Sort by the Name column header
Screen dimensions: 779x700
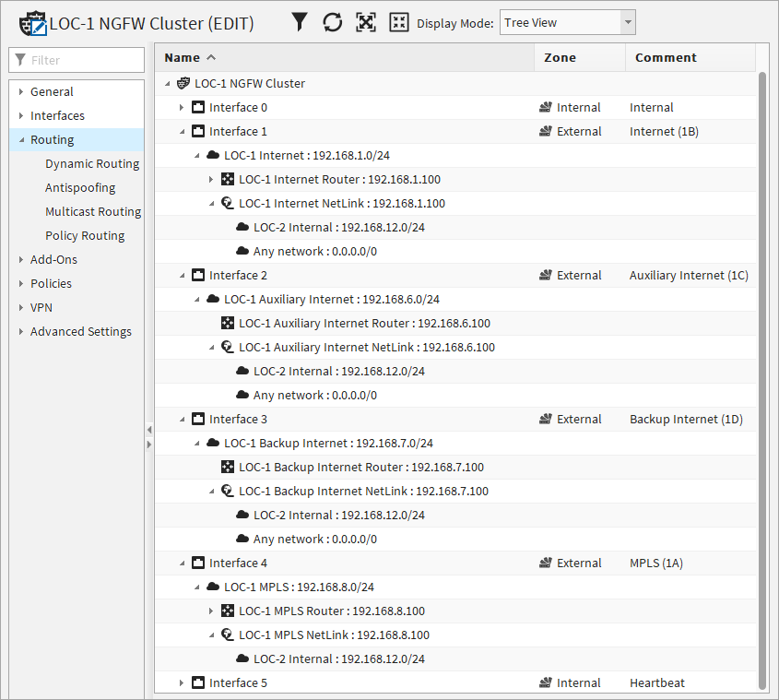click(345, 58)
